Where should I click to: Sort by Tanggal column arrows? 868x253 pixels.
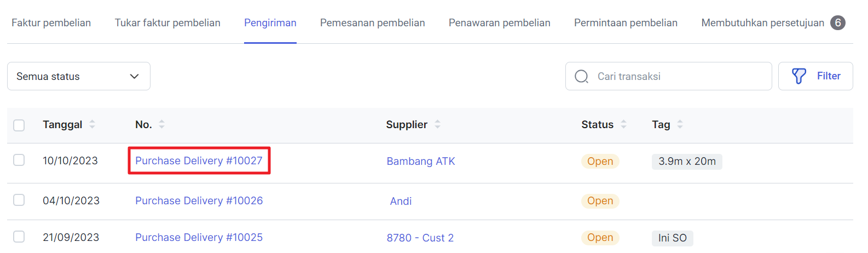(92, 124)
